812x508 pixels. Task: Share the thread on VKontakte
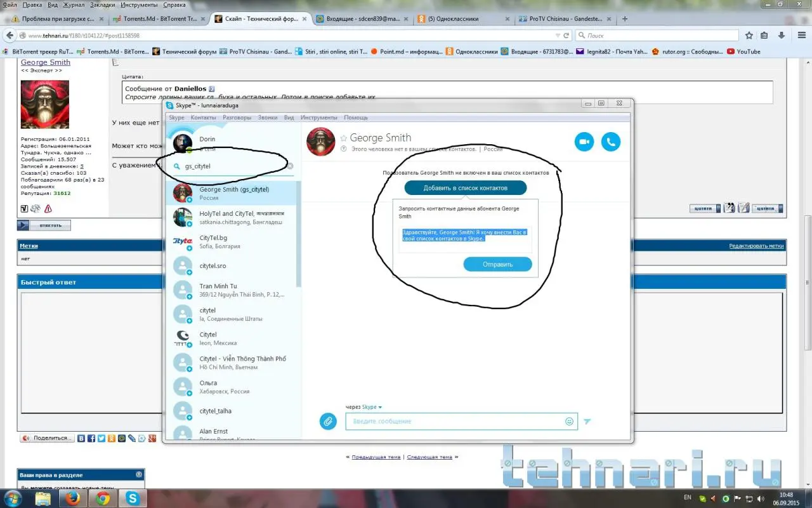pyautogui.click(x=81, y=438)
